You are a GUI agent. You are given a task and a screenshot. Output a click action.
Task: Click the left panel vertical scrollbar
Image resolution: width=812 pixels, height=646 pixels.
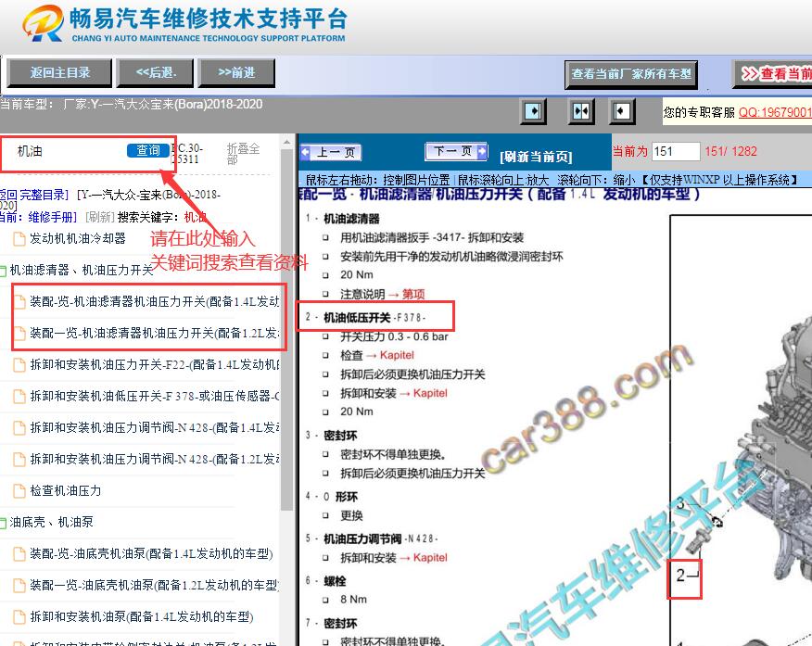coord(287,331)
